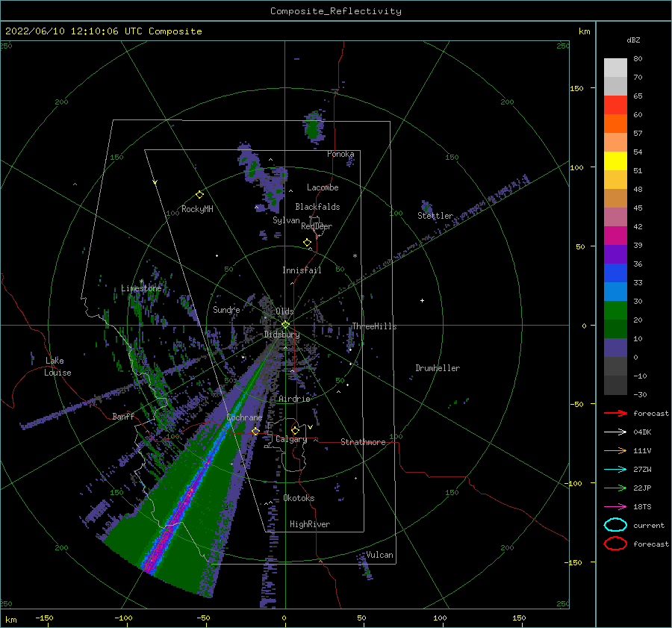Image resolution: width=672 pixels, height=628 pixels.
Task: Click the Okotoks label
Action: [299, 497]
